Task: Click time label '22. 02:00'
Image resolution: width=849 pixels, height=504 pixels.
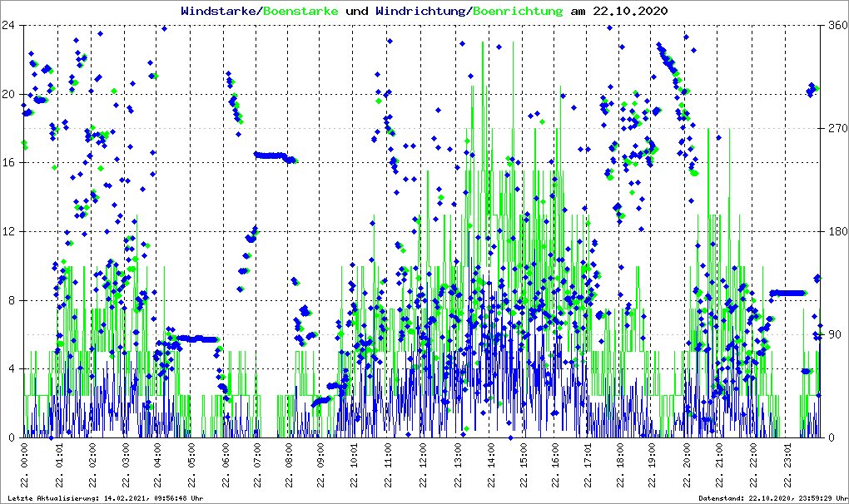Action: [x=92, y=465]
